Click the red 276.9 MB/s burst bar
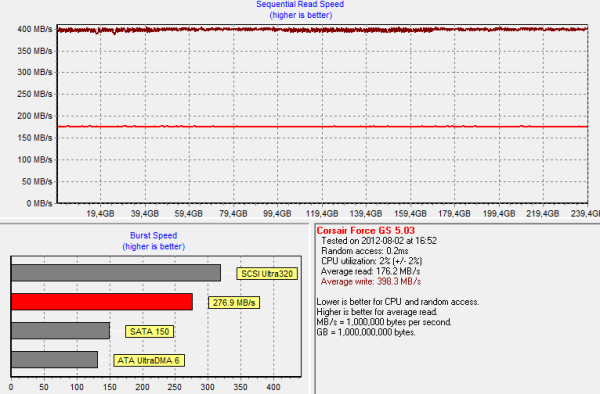 pos(102,302)
